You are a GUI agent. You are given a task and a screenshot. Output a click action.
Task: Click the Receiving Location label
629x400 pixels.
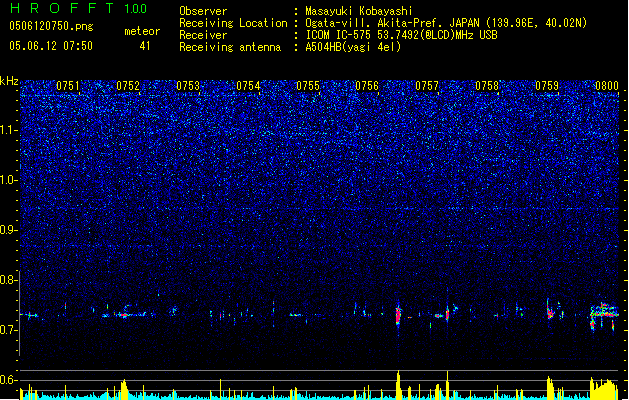(x=233, y=23)
